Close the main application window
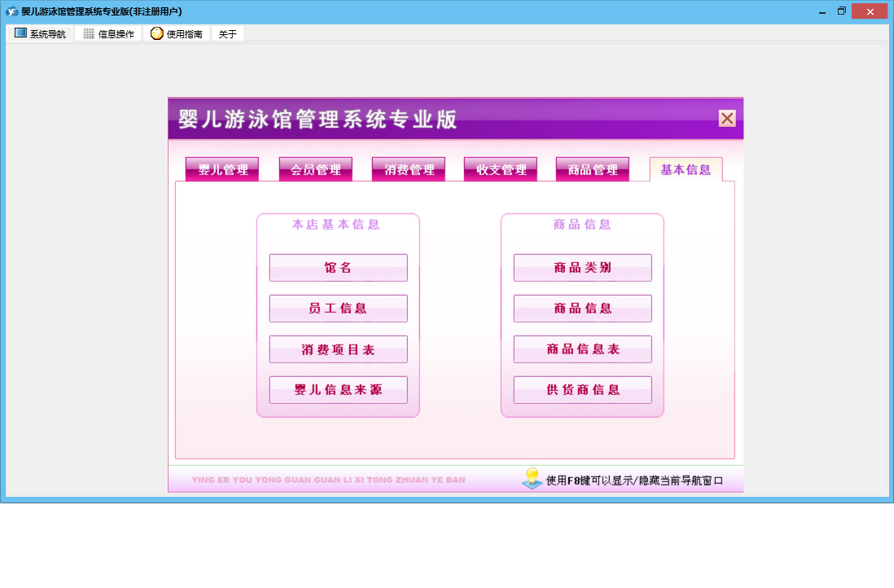The image size is (894, 588). 870,11
